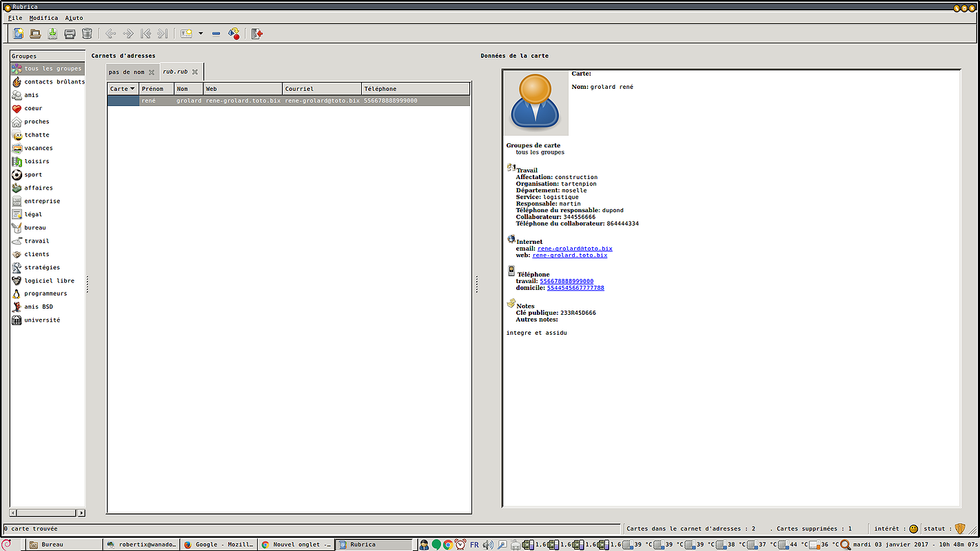The image size is (980, 551).
Task: Sort by the Prénom column header
Action: tap(156, 89)
